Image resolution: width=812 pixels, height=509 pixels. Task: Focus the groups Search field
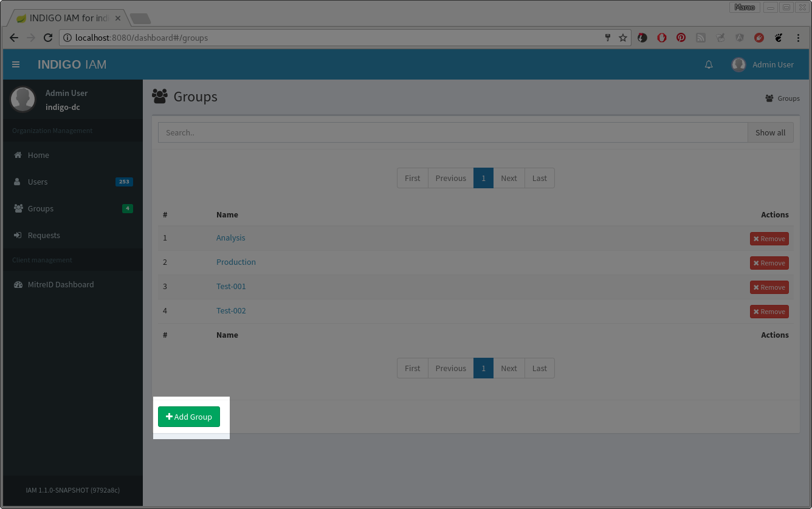tap(453, 132)
